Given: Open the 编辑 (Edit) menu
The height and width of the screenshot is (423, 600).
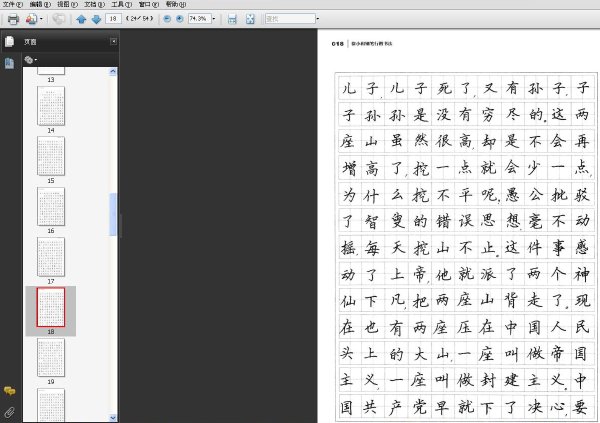Looking at the screenshot, I should click(x=40, y=4).
